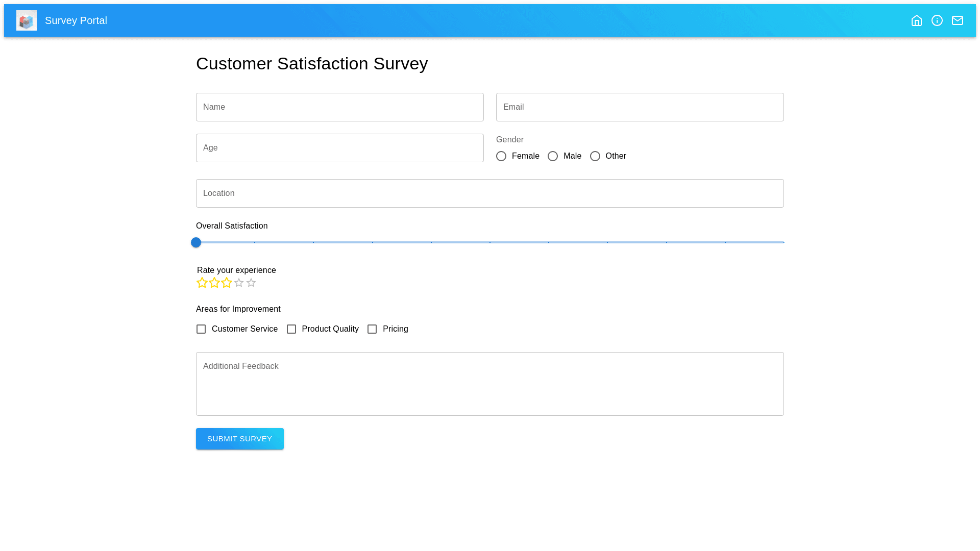
Task: Choose Other as gender
Action: (x=595, y=156)
